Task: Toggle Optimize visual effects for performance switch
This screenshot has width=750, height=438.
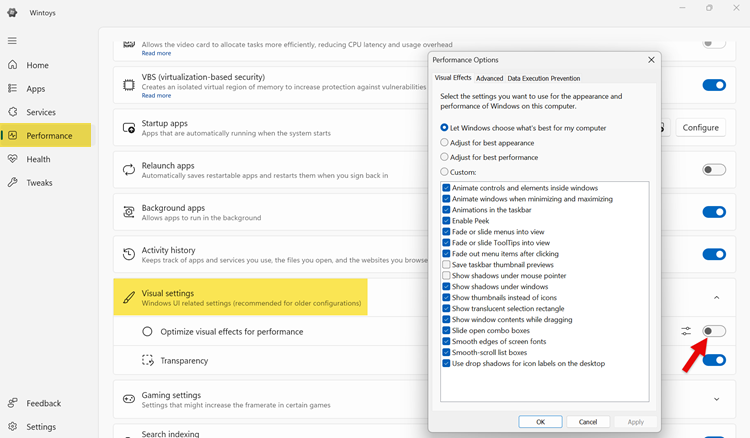Action: pos(713,331)
